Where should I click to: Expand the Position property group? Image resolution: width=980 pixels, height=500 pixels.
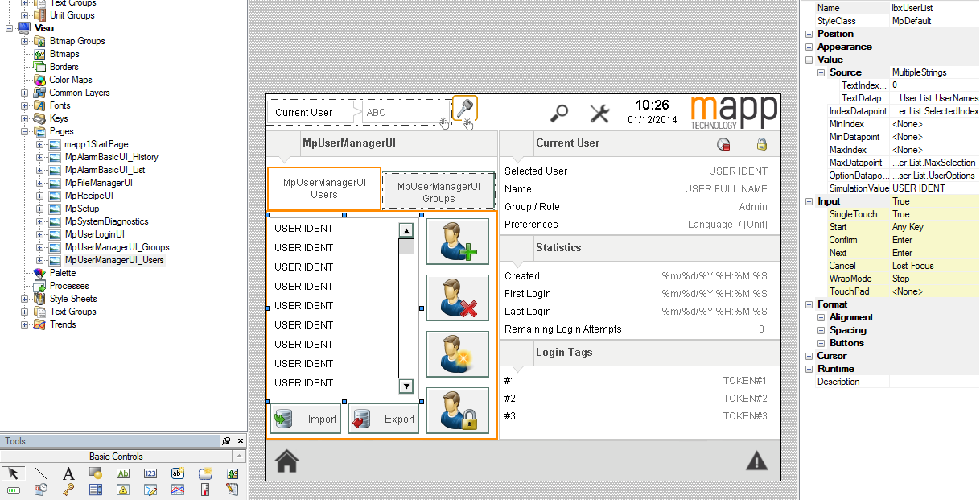809,34
